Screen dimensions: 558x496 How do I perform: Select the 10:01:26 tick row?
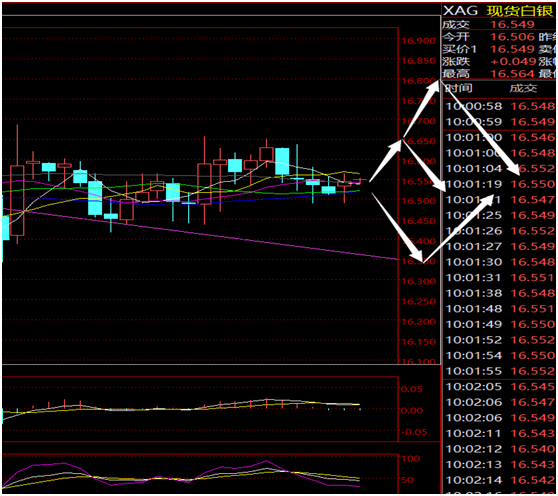500,231
